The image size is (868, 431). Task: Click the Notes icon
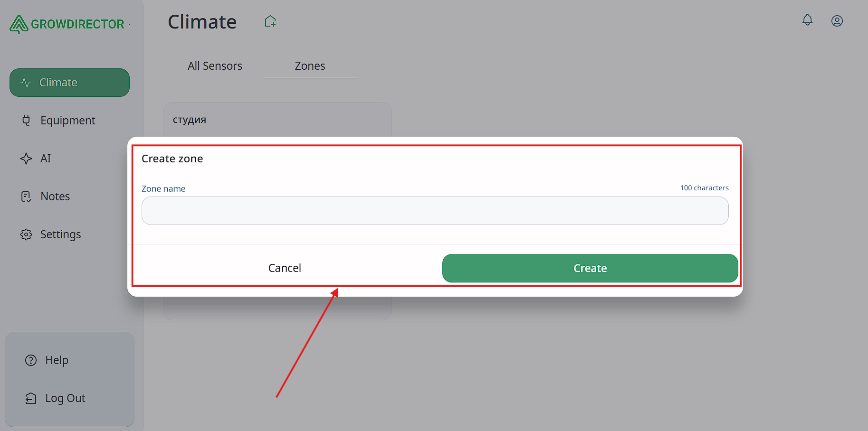26,197
